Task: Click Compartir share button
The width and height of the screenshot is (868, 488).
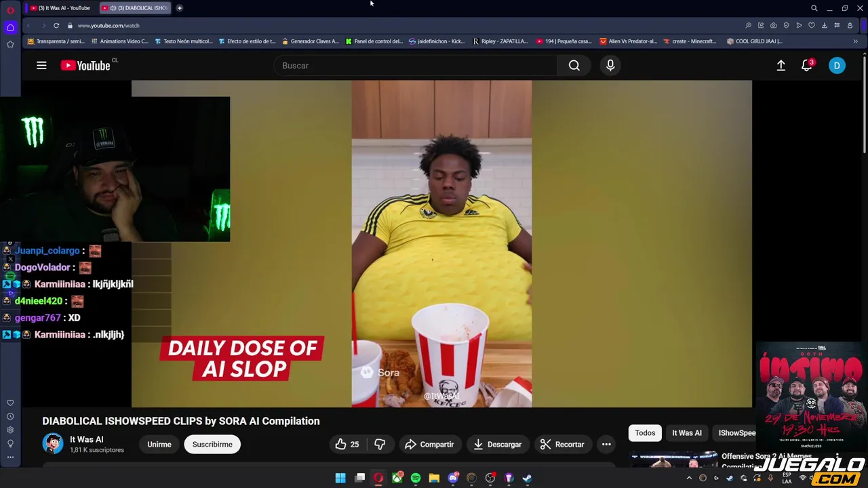Action: point(429,445)
